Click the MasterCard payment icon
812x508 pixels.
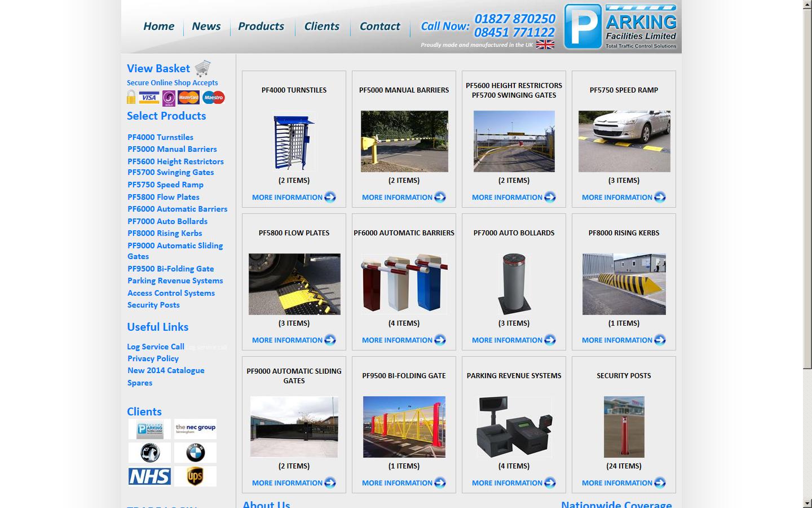click(x=188, y=97)
